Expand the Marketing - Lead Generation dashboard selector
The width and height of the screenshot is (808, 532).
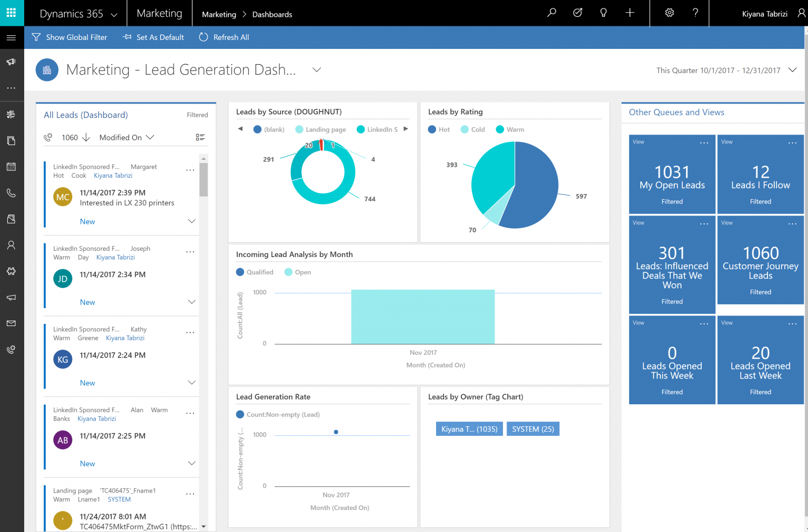click(x=316, y=69)
